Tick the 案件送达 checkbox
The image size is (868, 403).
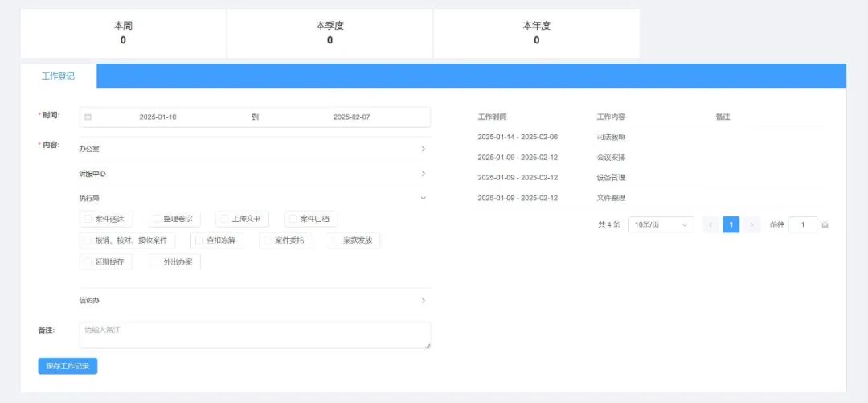(x=88, y=219)
